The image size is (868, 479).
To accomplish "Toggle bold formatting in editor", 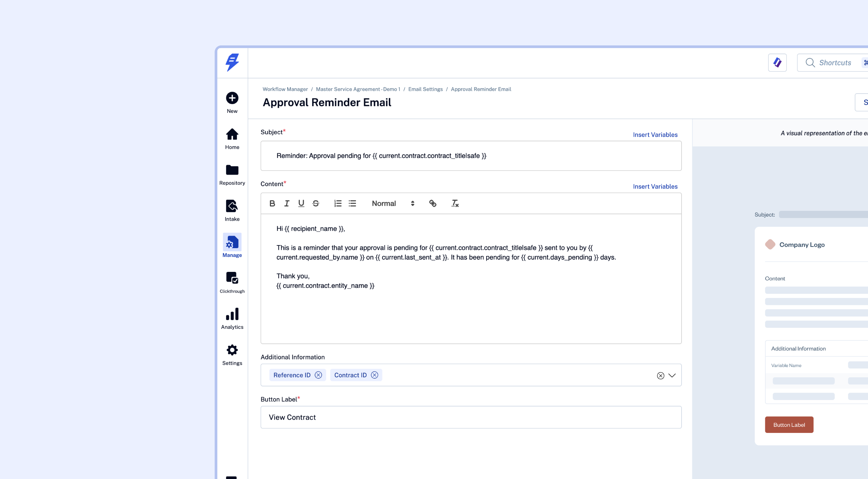I will pos(272,203).
